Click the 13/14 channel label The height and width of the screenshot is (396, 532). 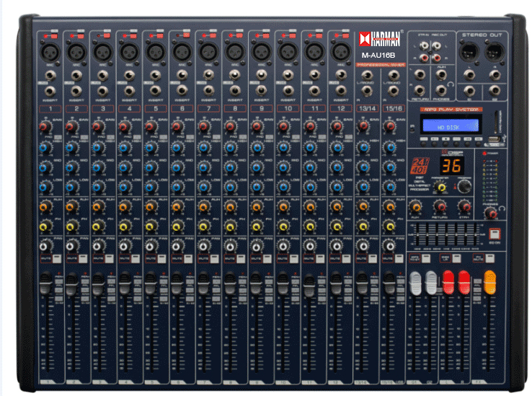click(367, 109)
